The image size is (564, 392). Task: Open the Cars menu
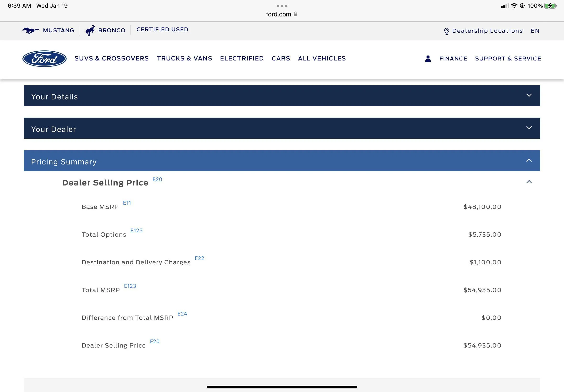click(x=281, y=59)
